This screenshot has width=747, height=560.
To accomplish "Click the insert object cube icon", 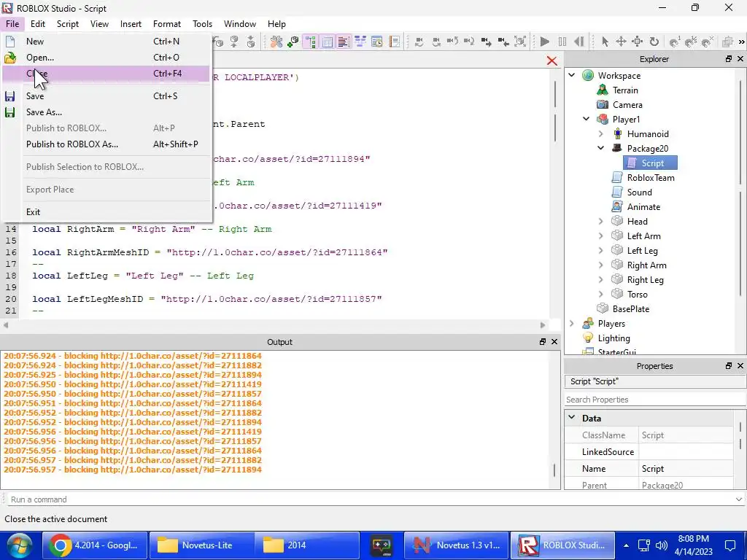I will click(x=293, y=42).
